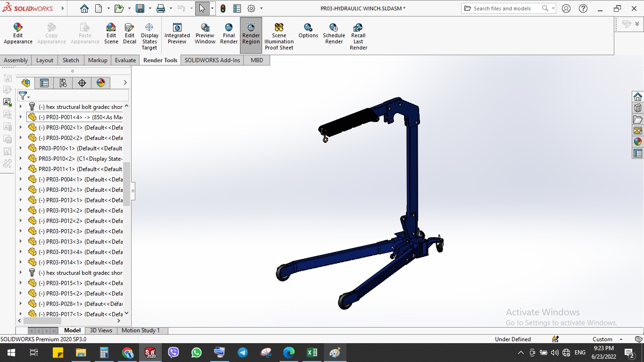Open Edit Appearance tool

pyautogui.click(x=18, y=34)
